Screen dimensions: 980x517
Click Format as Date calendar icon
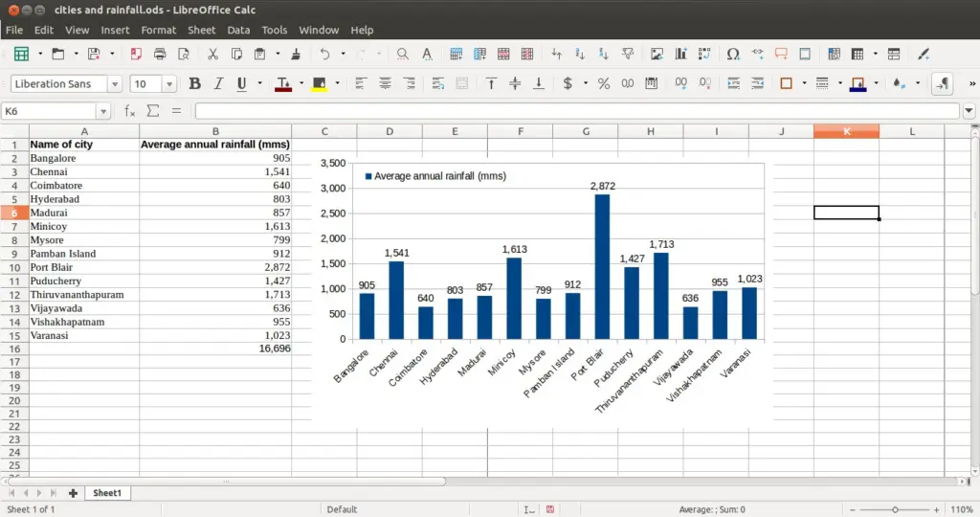pos(651,83)
